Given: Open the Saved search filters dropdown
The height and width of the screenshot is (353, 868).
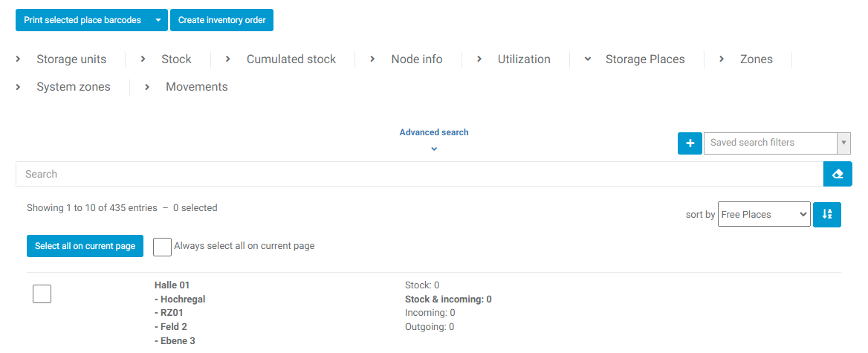Looking at the screenshot, I should (777, 143).
